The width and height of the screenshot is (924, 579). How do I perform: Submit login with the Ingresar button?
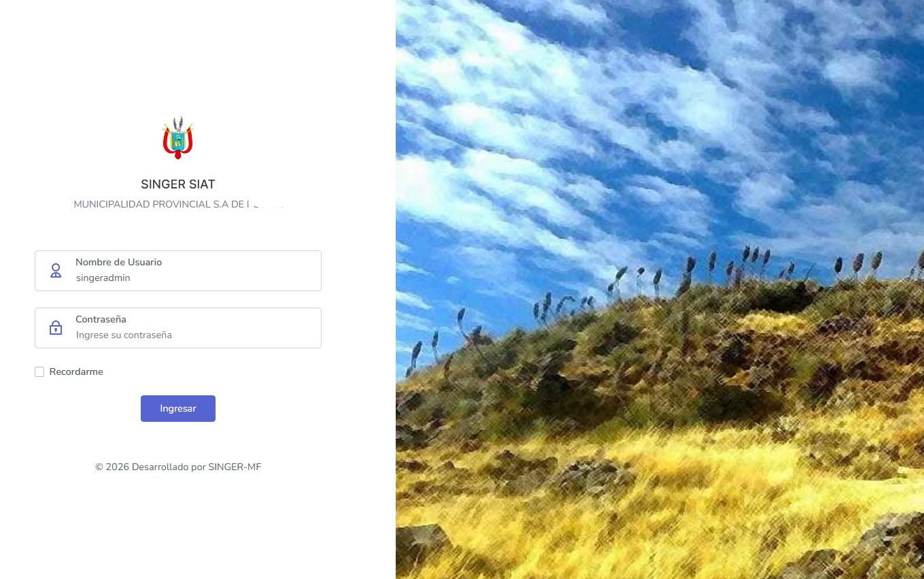point(178,408)
